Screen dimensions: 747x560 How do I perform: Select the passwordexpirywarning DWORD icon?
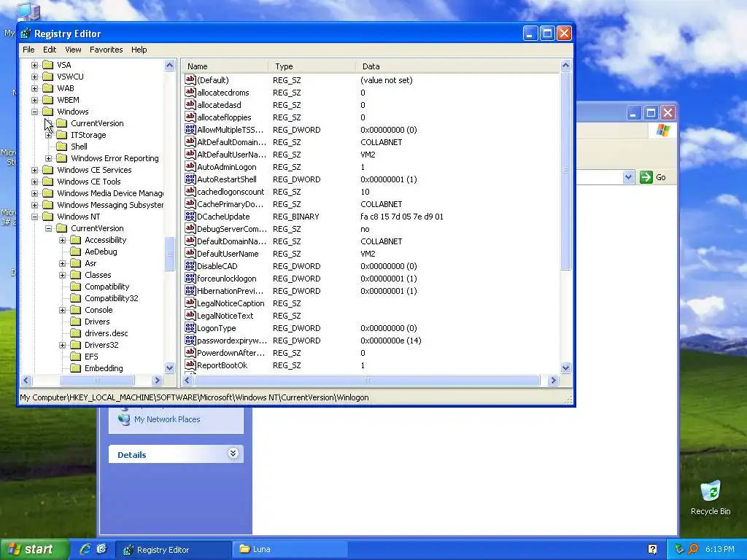(x=190, y=340)
